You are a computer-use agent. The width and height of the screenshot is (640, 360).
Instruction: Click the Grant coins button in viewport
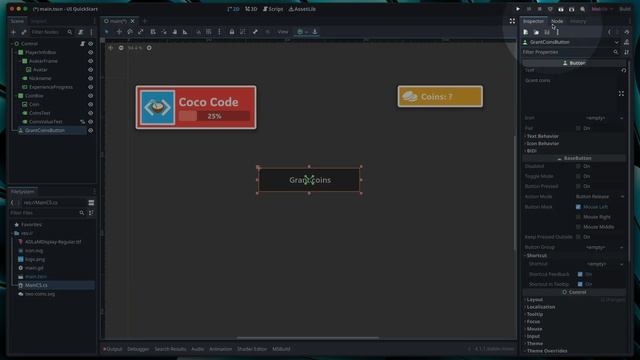309,180
